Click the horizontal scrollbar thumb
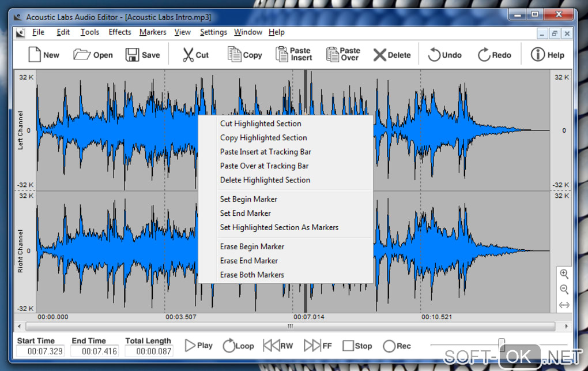This screenshot has width=588, height=371. tap(290, 327)
